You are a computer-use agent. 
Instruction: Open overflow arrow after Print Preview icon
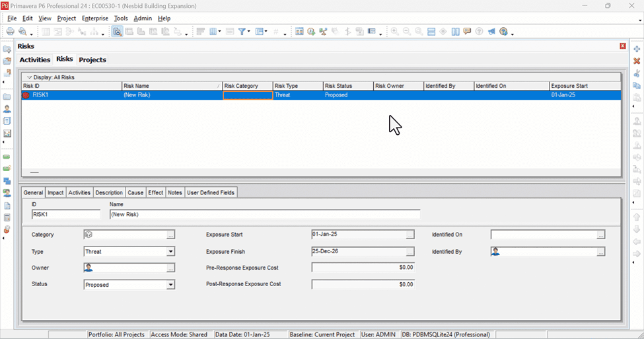pyautogui.click(x=31, y=34)
